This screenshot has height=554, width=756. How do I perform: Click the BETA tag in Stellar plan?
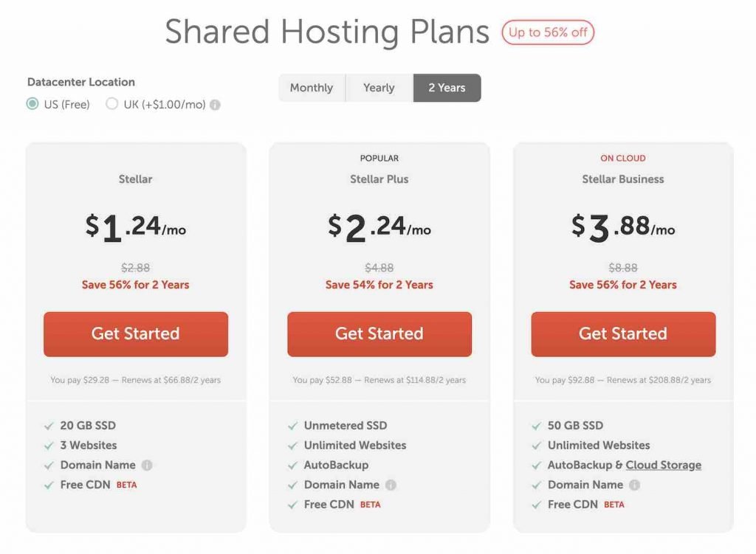point(127,485)
